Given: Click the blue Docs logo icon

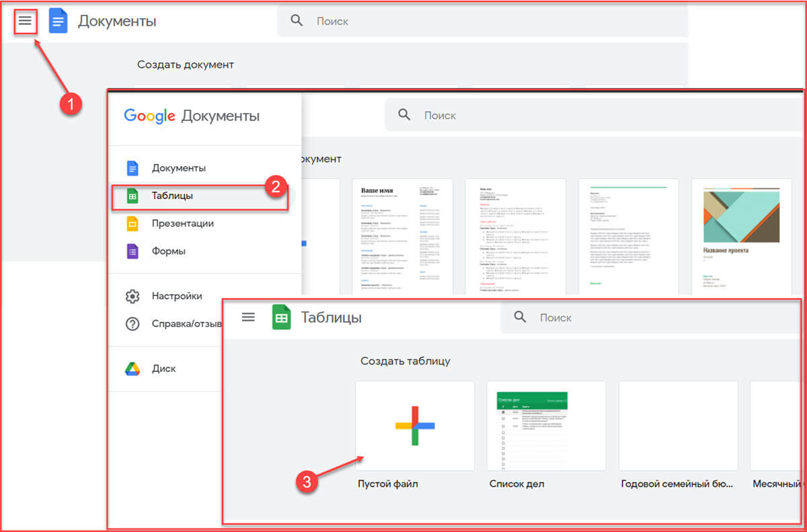Looking at the screenshot, I should point(59,21).
